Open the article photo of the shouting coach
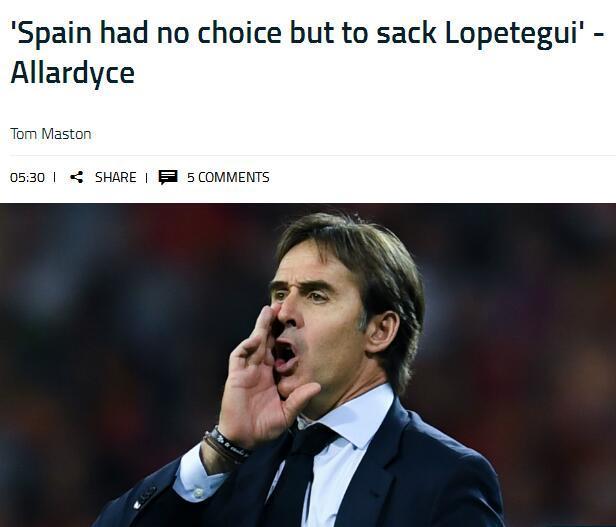Screen dimensions: 616x527 pos(308,365)
